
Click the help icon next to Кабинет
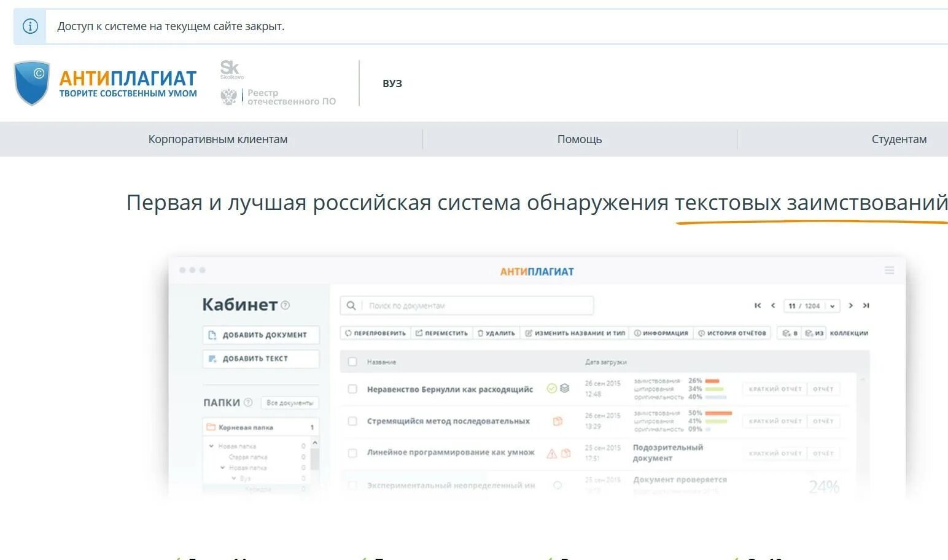click(x=285, y=305)
